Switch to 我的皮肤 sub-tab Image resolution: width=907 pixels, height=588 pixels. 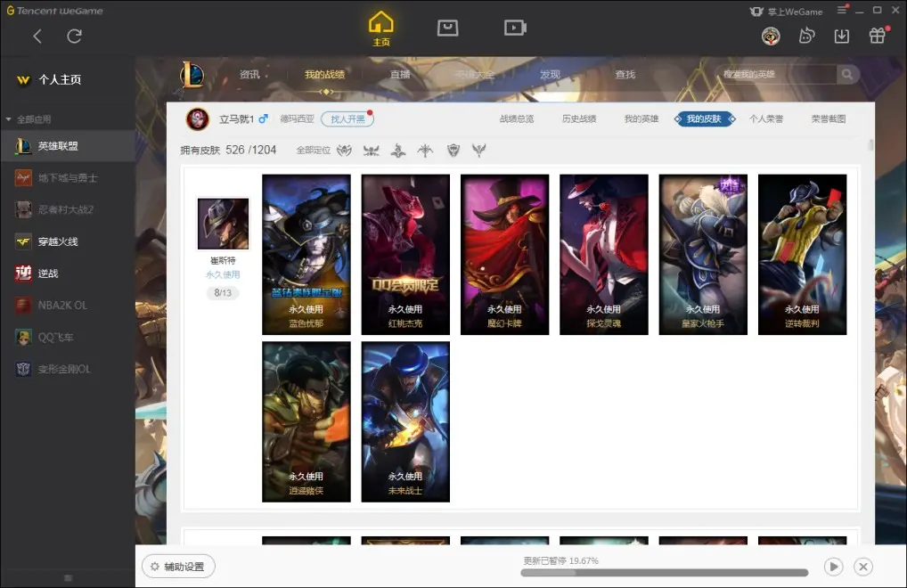pos(704,119)
